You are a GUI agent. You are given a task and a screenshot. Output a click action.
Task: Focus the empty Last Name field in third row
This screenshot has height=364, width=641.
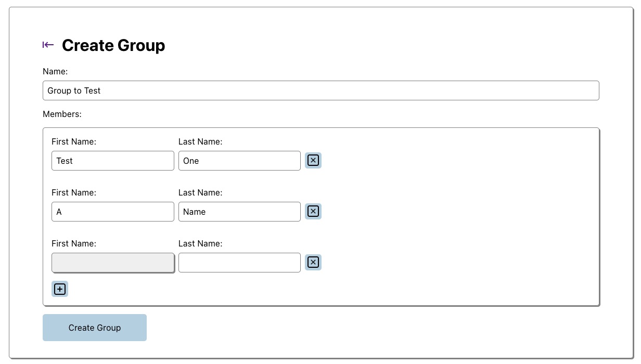point(239,263)
